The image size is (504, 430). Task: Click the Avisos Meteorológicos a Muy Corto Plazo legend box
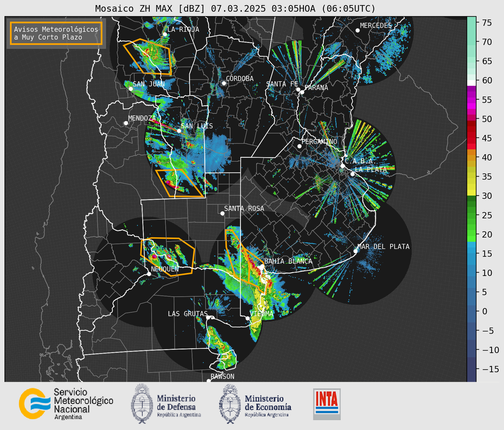pos(56,33)
